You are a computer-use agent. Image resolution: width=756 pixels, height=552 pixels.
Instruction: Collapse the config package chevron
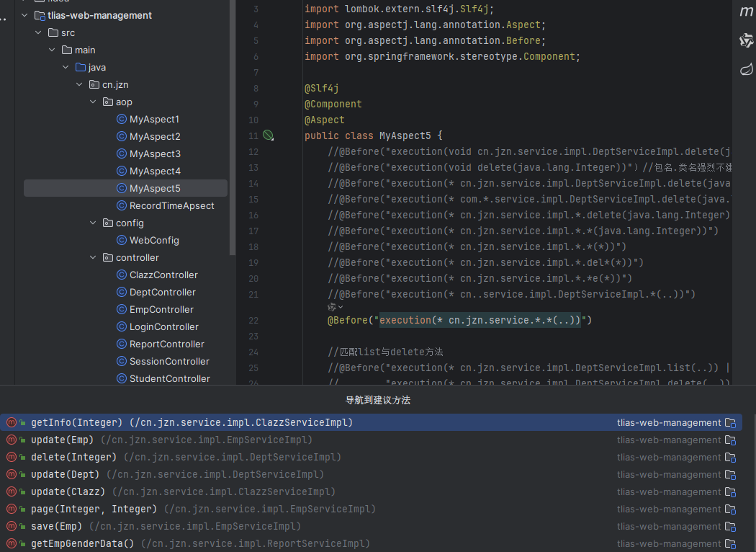[93, 223]
